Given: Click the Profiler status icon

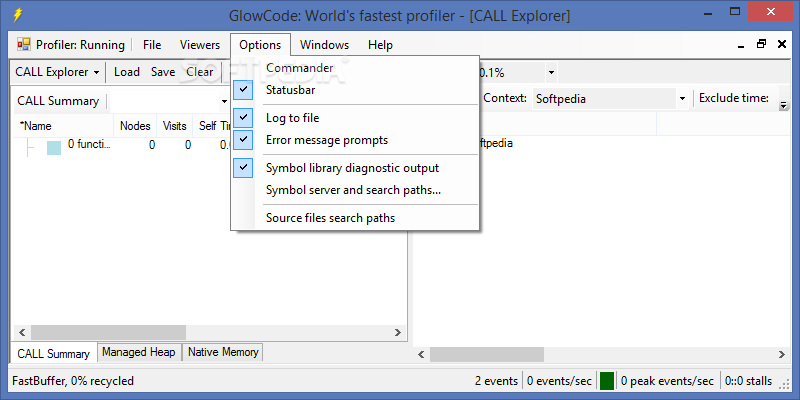Looking at the screenshot, I should click(23, 45).
